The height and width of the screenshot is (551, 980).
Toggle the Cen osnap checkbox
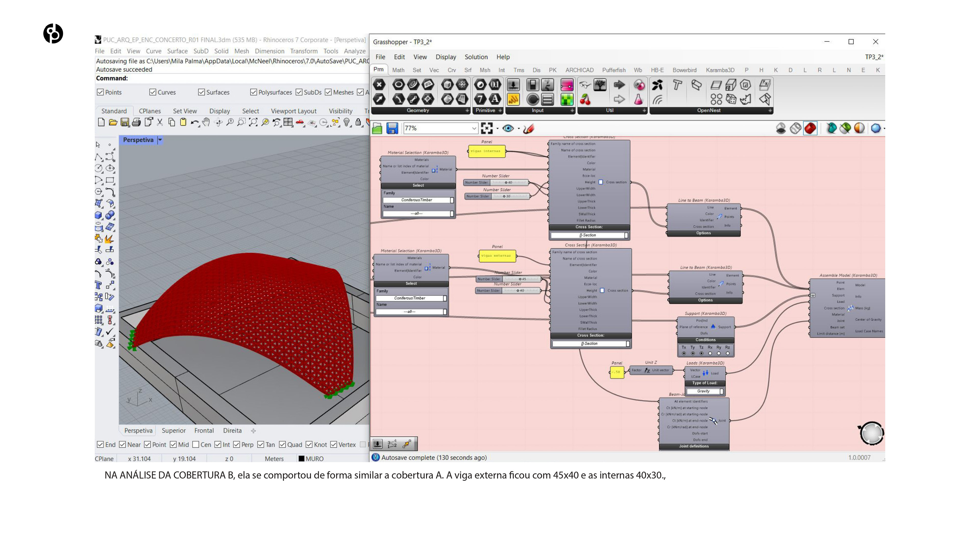coord(196,445)
